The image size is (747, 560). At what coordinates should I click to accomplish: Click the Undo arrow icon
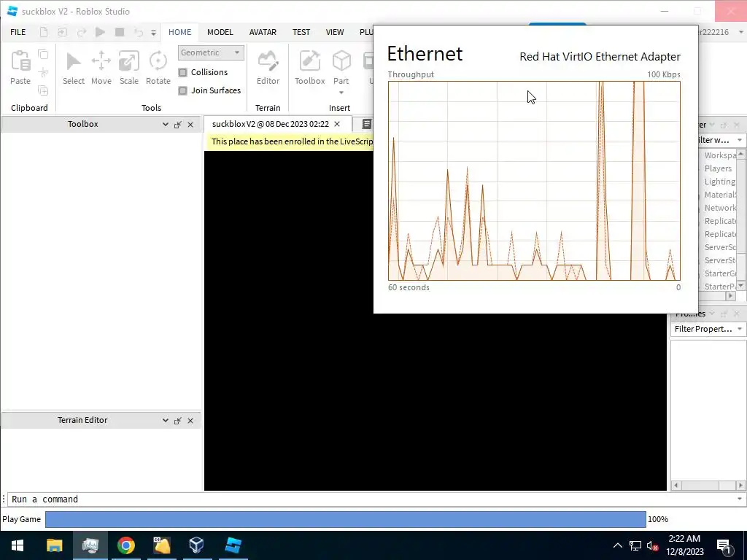click(138, 32)
